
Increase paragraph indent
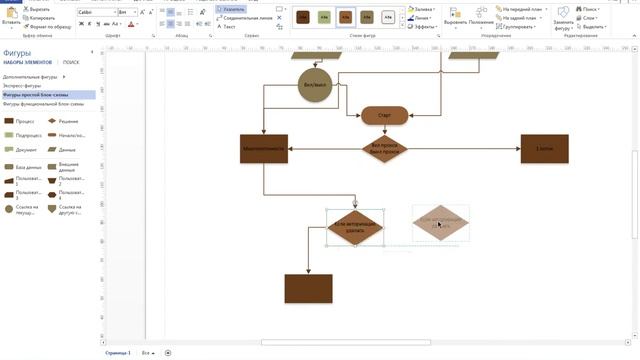[x=207, y=24]
